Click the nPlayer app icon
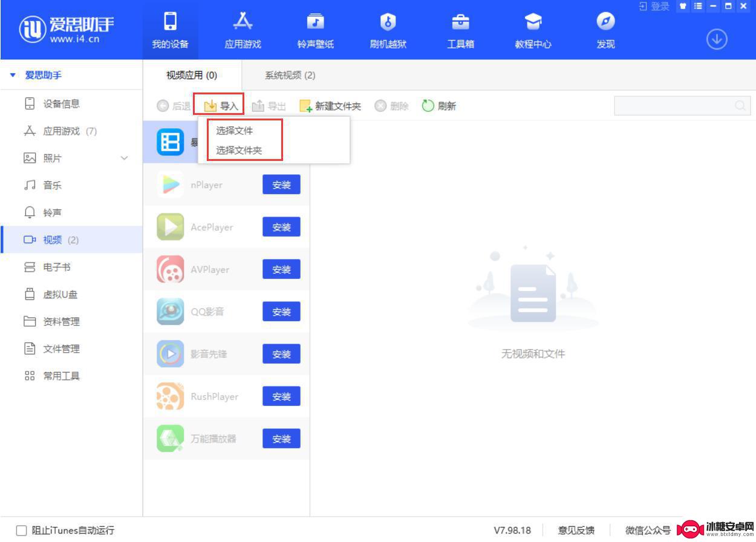Image resolution: width=756 pixels, height=542 pixels. point(171,184)
